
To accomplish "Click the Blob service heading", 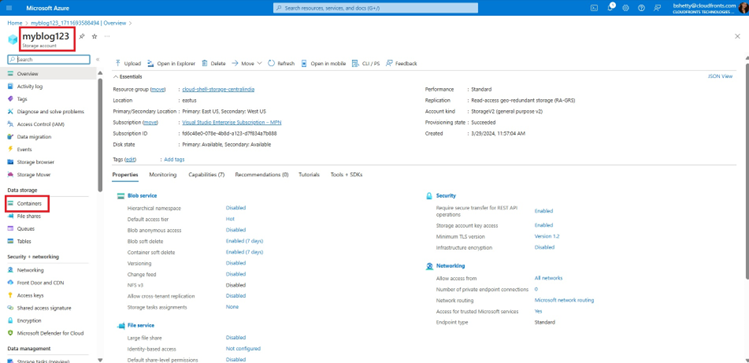I will [142, 195].
